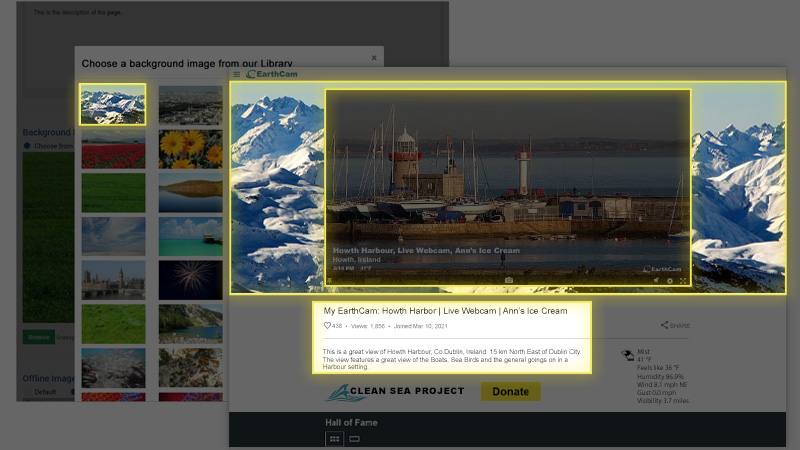Choose the fireworks background thumbnail
Screen dimensions: 800x450
190,280
